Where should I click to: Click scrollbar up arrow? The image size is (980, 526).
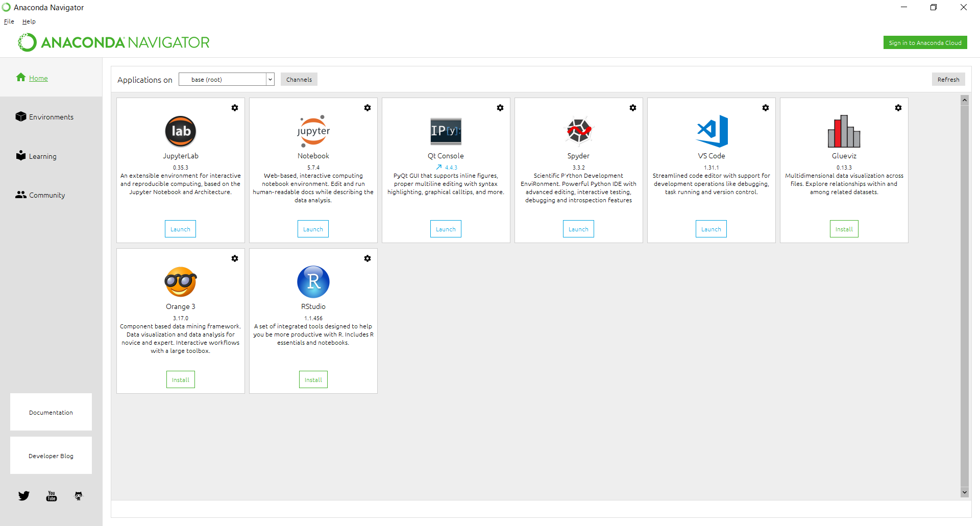point(965,100)
